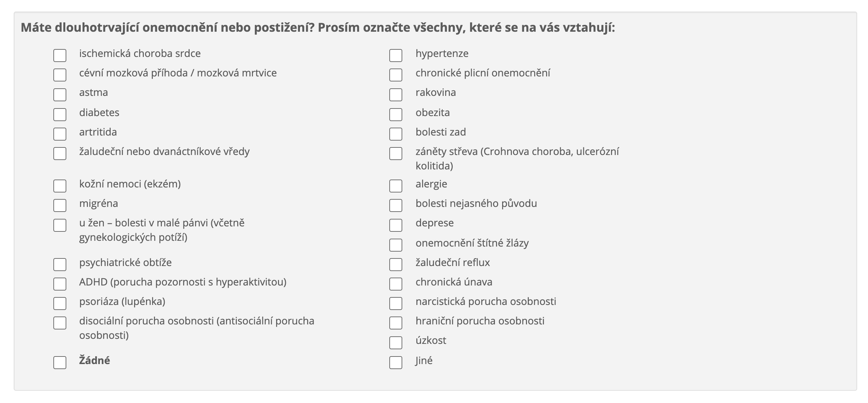Select the 'psoriáza (lupénka)' checkbox
Image resolution: width=868 pixels, height=403 pixels.
(x=60, y=304)
